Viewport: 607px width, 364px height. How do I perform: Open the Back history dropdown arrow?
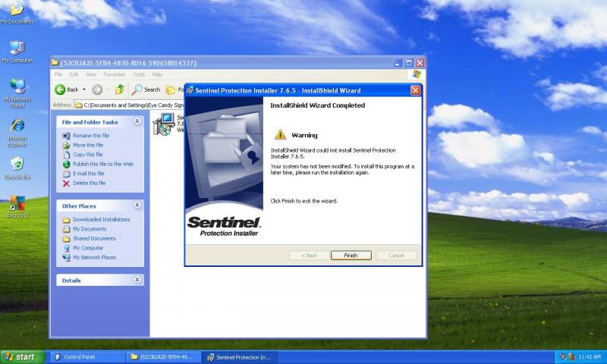point(84,89)
